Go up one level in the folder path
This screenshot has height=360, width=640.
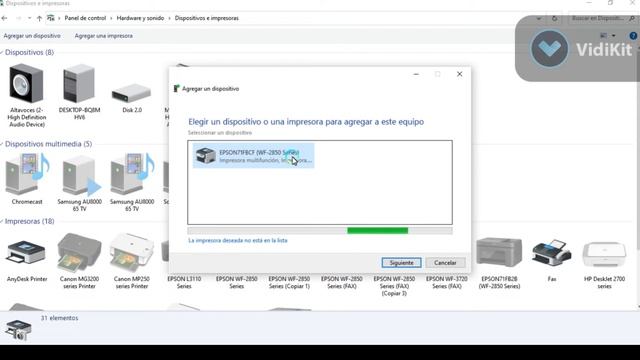(39, 18)
